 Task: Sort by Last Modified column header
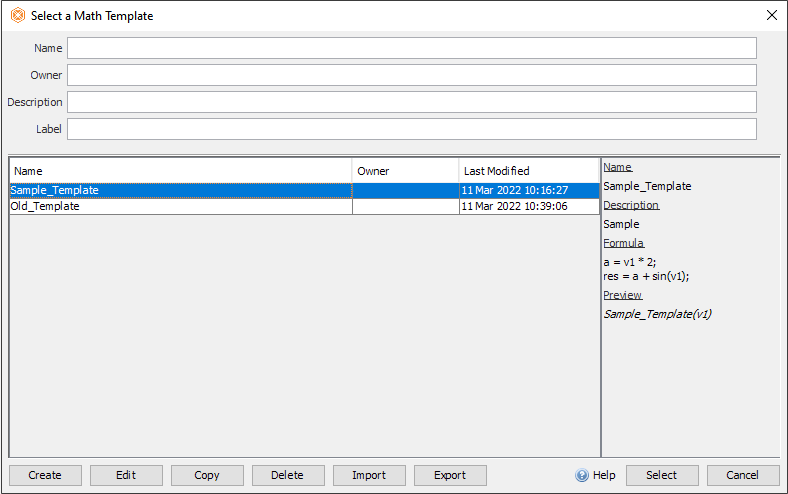(x=529, y=171)
